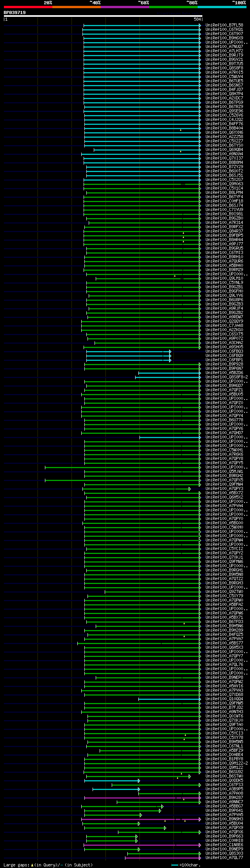
Task: Select the UniRef100_Q6YXH6 label
Action: (224, 133)
